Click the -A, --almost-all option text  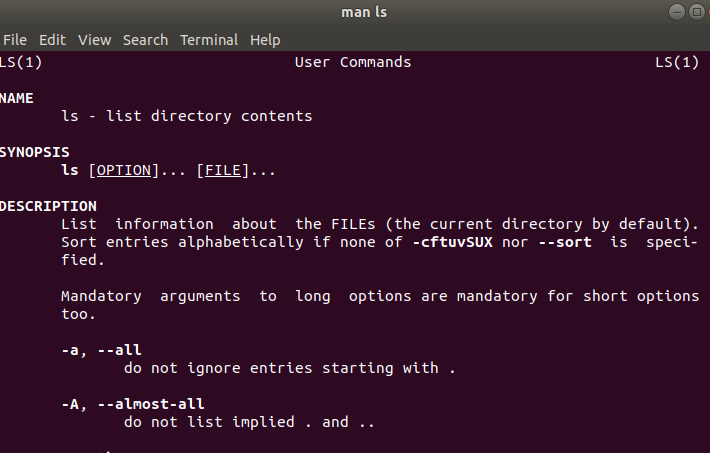133,404
